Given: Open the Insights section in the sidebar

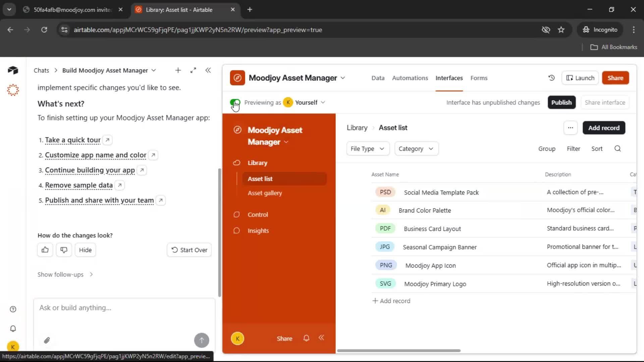Looking at the screenshot, I should tap(258, 231).
